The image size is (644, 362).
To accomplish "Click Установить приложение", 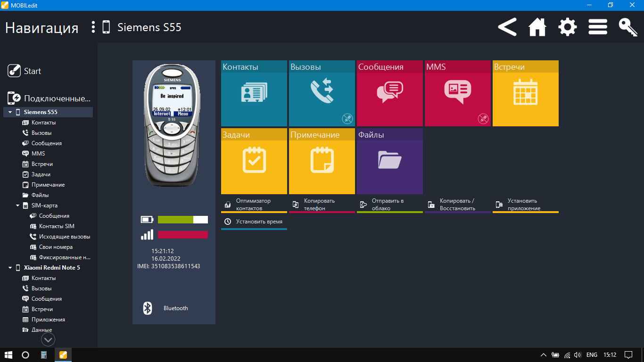I will click(525, 205).
